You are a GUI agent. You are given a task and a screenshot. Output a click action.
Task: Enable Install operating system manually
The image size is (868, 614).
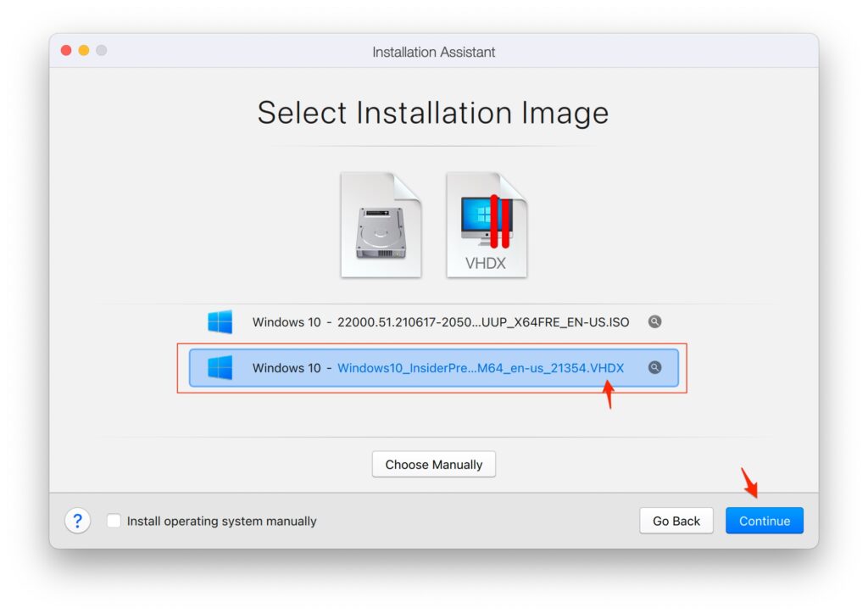[114, 521]
